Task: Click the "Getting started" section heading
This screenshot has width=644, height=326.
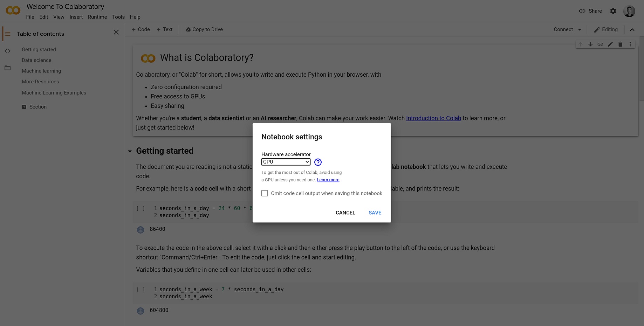Action: [165, 151]
